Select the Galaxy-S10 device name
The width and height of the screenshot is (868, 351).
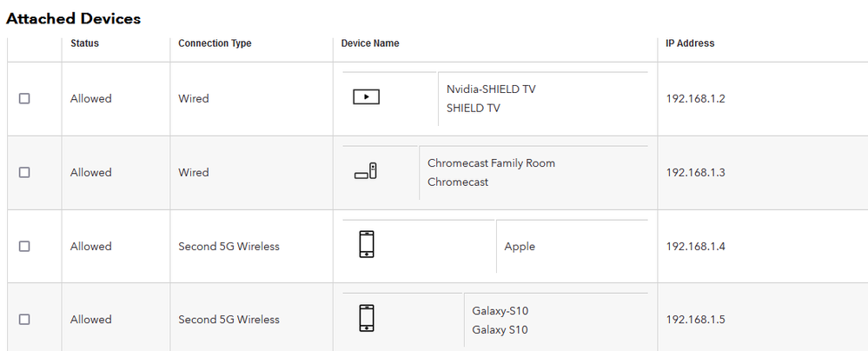pos(500,310)
